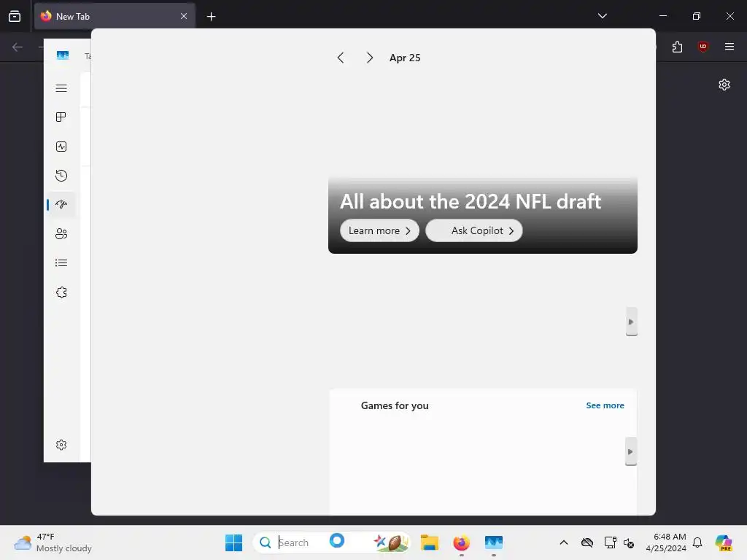Open weather widget Mostly cloudy
This screenshot has width=747, height=560.
coord(53,542)
